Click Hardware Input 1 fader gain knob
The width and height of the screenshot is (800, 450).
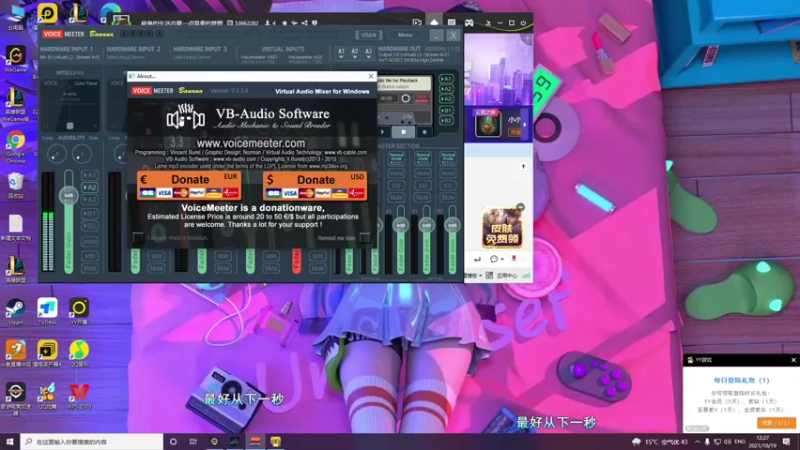coord(68,195)
